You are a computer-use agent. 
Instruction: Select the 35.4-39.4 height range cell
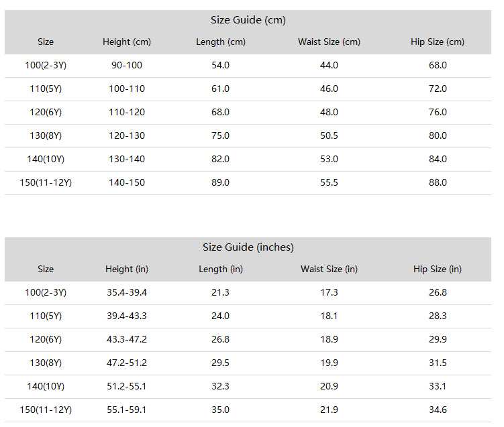pos(127,292)
